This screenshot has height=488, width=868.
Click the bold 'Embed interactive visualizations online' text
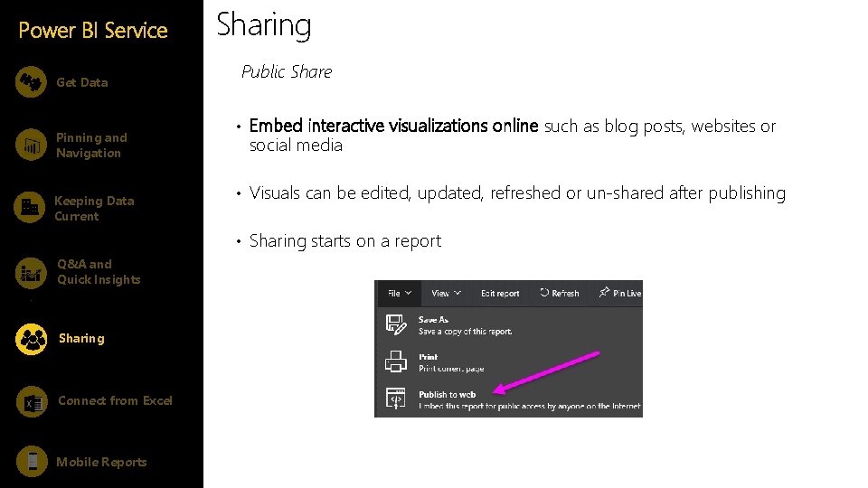point(393,126)
